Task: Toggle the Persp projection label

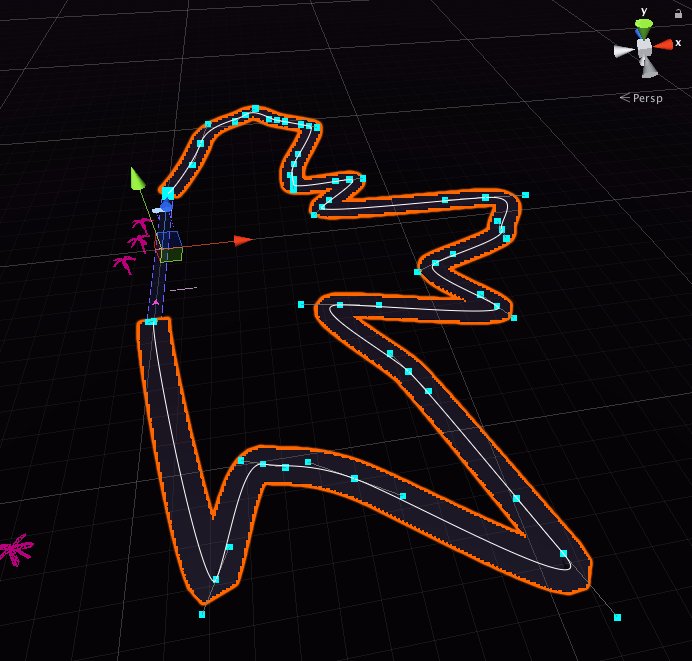Action: 642,98
